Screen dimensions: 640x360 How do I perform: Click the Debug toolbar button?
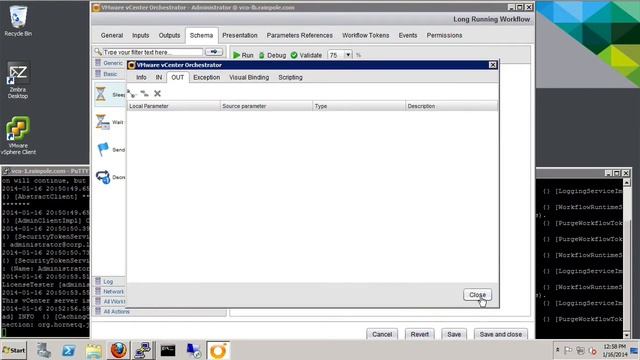(x=272, y=55)
